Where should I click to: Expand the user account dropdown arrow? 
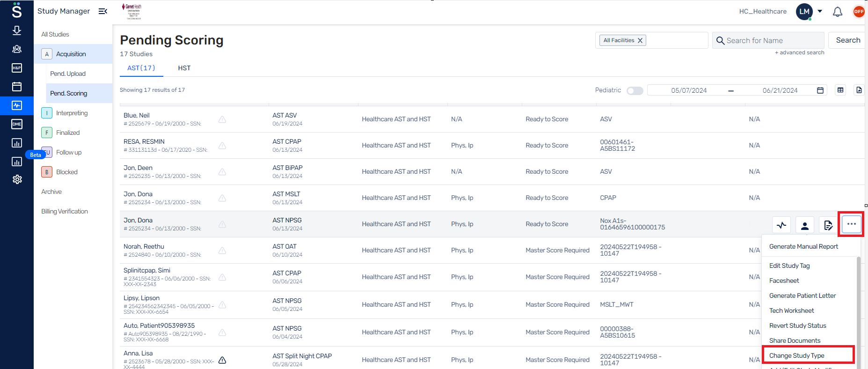820,11
